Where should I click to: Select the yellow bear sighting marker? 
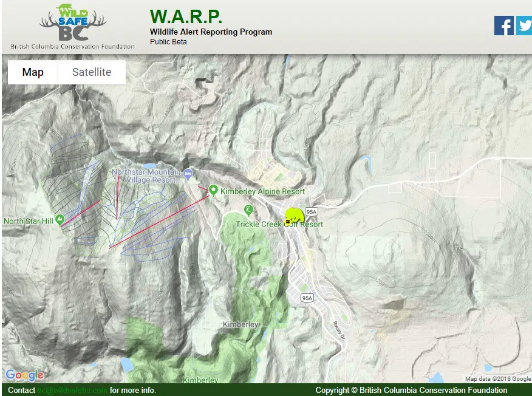pos(295,217)
